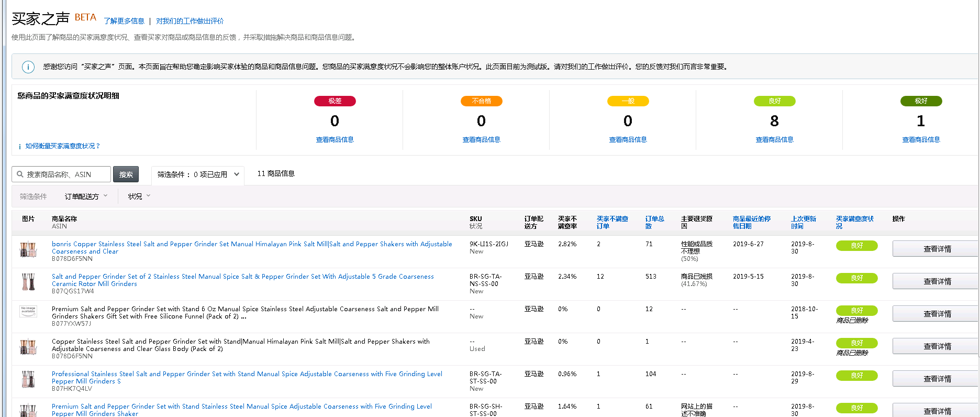The image size is (980, 417).
Task: Click 查看详情 for SKU BR-SG-TA-NS-SS-00
Action: (937, 281)
